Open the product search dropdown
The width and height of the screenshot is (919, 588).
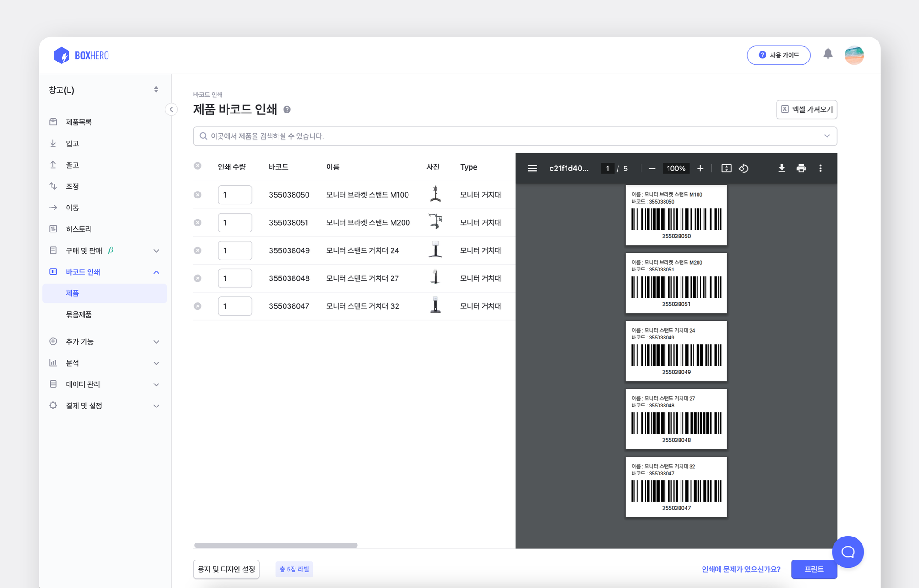tap(827, 136)
